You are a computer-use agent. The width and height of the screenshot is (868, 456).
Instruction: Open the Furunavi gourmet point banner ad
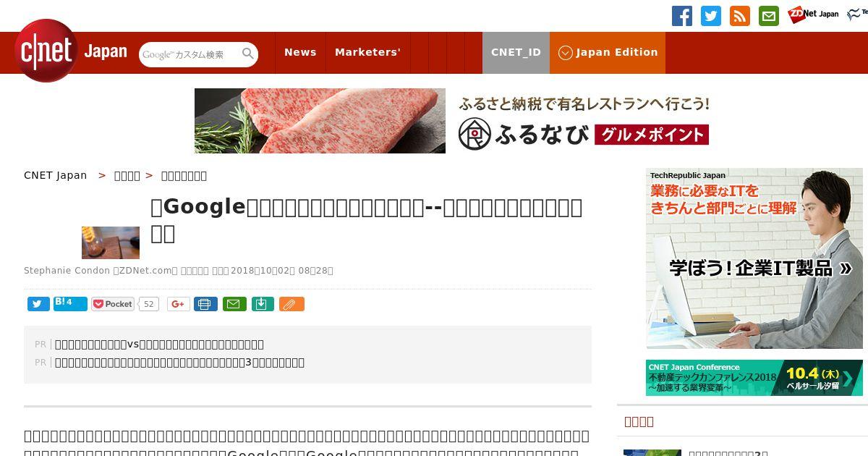(x=452, y=121)
